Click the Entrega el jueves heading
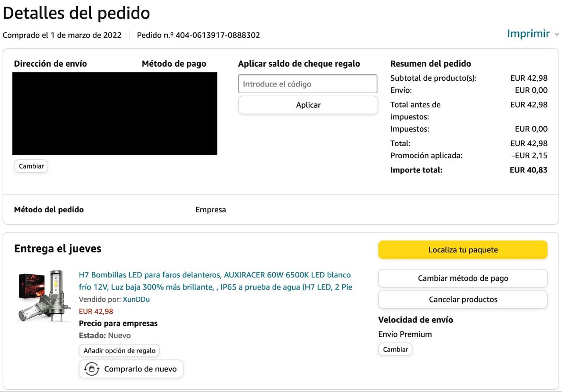 [x=58, y=248]
